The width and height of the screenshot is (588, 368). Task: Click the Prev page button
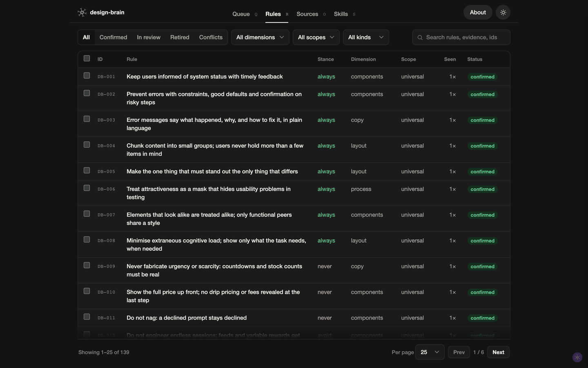[x=459, y=352]
